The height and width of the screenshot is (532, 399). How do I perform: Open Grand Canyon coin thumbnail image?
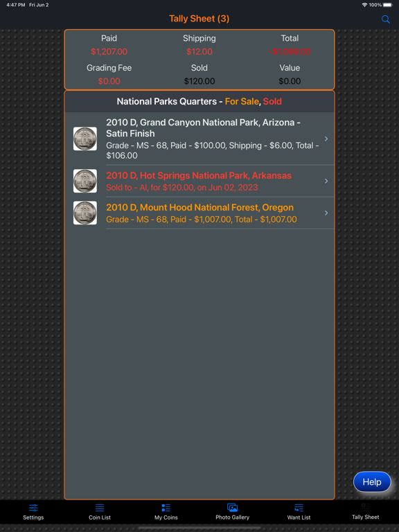(x=85, y=139)
